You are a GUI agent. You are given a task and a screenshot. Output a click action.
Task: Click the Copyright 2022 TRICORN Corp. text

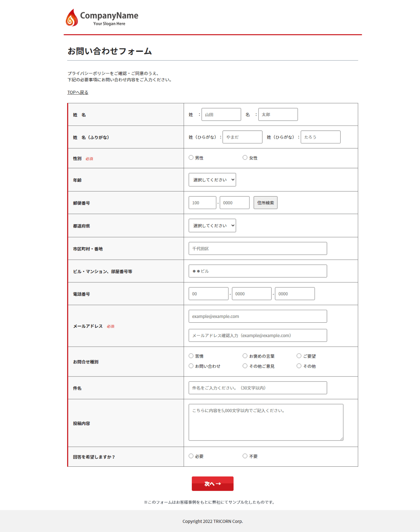point(213,521)
